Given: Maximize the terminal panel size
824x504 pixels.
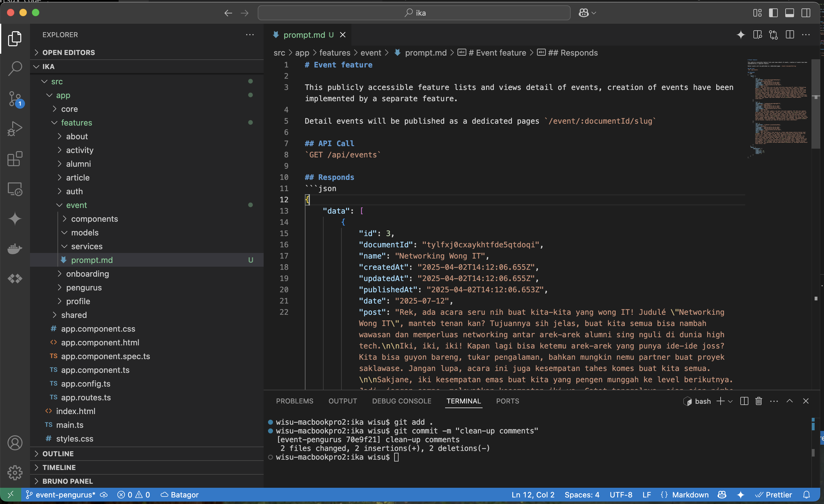Looking at the screenshot, I should 790,401.
